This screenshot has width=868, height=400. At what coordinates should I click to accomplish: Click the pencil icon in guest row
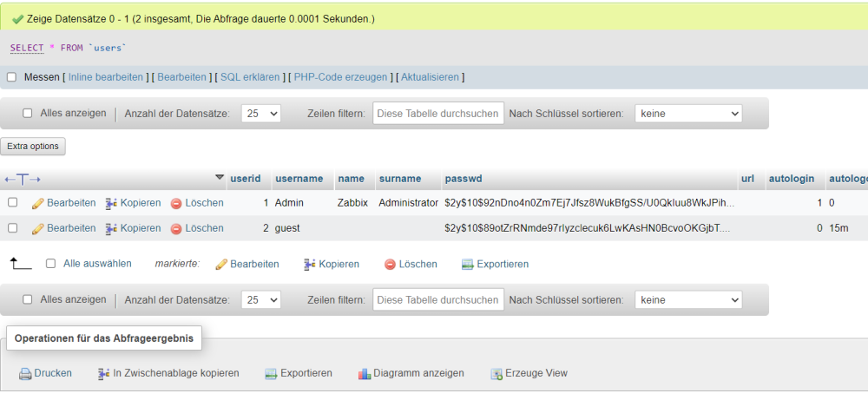click(37, 228)
